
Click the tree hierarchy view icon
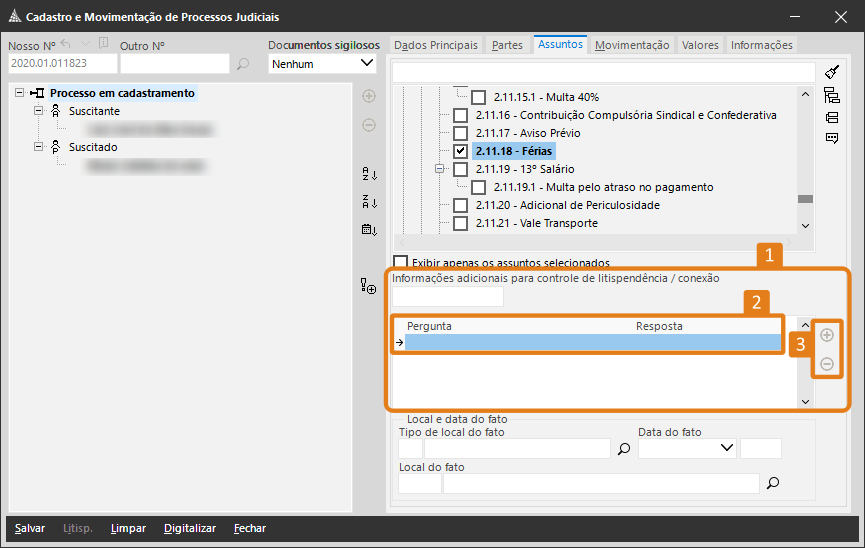coord(831,95)
